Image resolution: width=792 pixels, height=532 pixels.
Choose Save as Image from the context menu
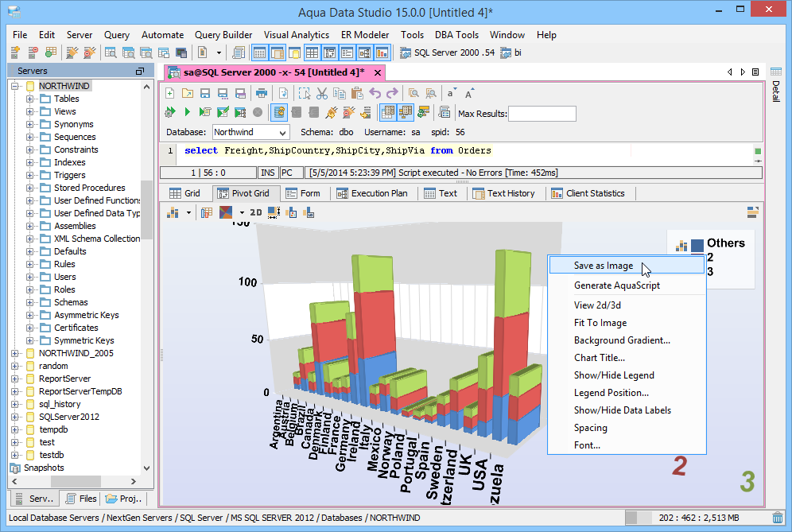(x=627, y=266)
